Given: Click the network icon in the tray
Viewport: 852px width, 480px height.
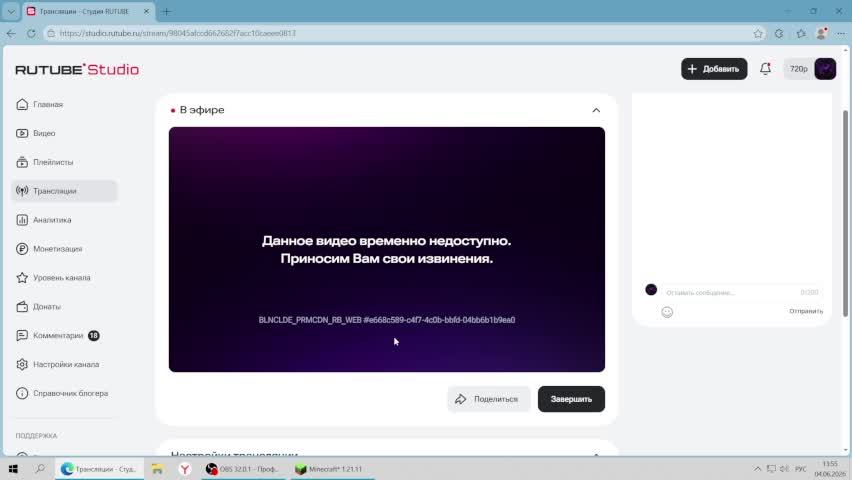Looking at the screenshot, I should coord(771,469).
